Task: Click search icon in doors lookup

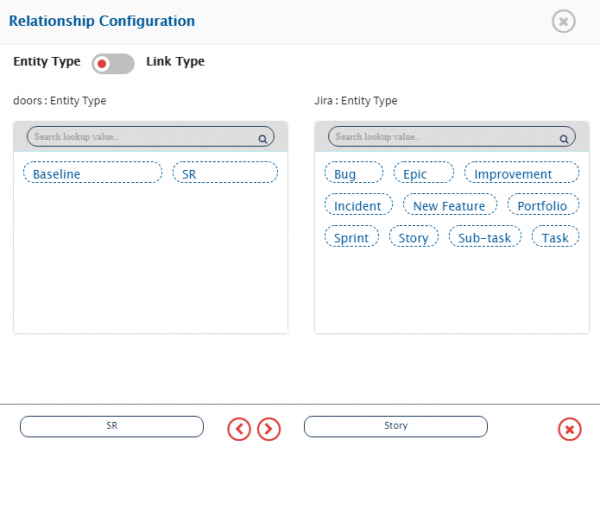Action: 263,140
